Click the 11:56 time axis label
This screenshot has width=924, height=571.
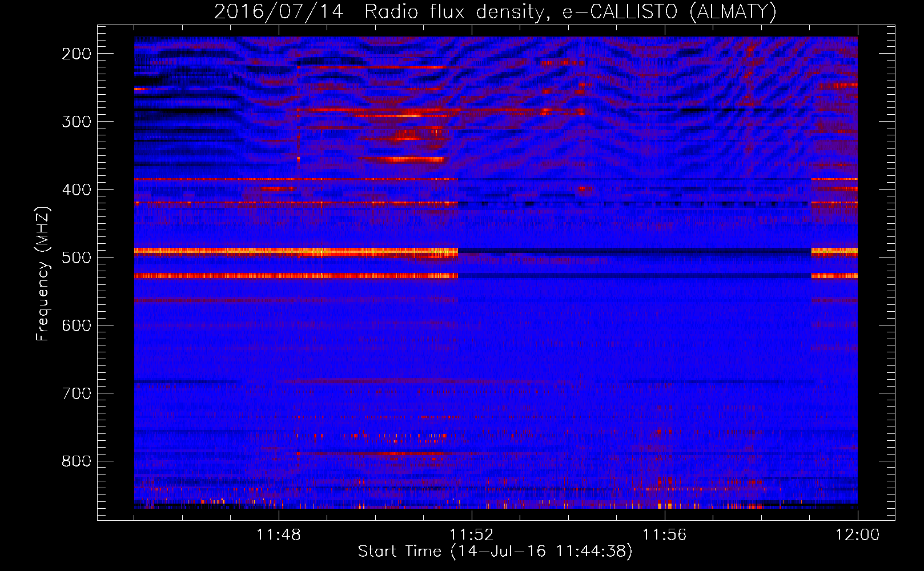tap(664, 535)
